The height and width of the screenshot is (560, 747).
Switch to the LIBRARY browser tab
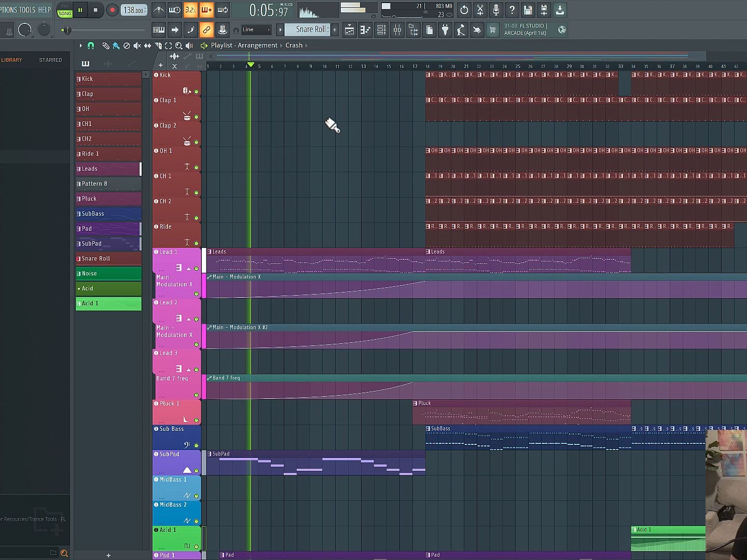click(x=11, y=60)
